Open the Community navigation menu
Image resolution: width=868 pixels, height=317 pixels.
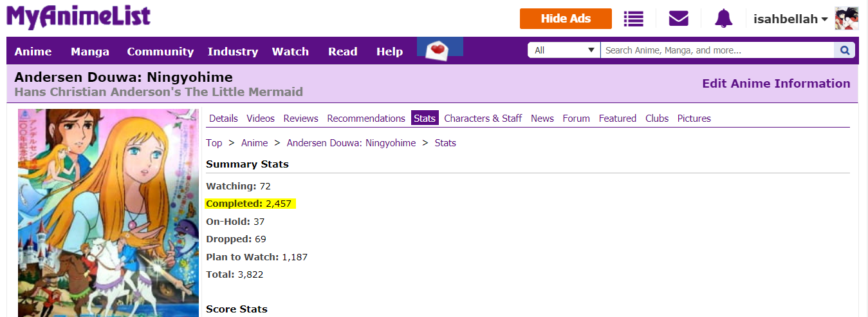[160, 52]
